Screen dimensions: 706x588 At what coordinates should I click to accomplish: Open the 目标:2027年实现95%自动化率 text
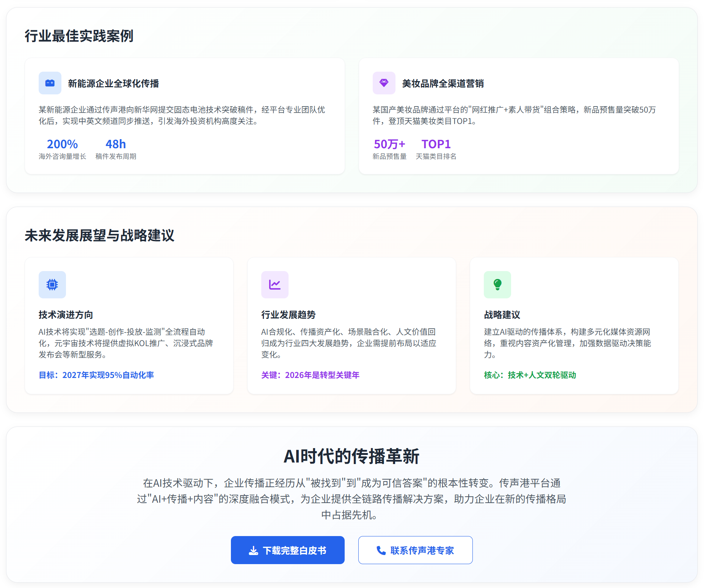click(96, 375)
